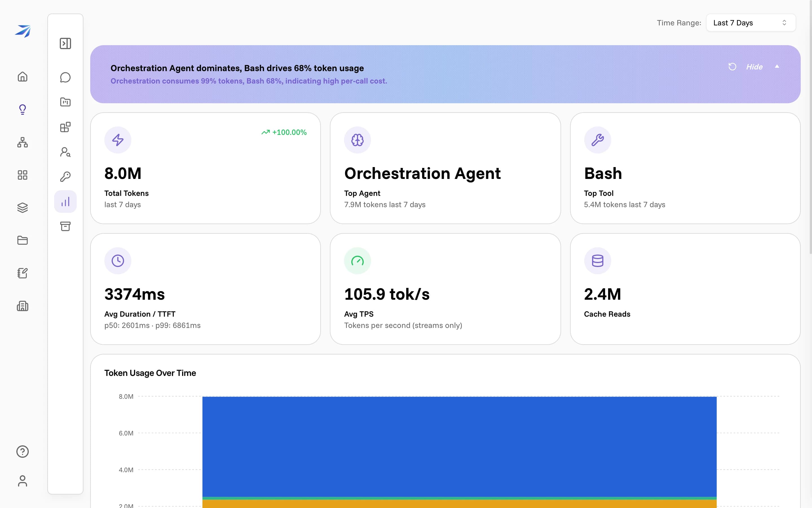Click the page vertical scrollbar
Viewport: 812px width, 508px height.
(x=810, y=127)
